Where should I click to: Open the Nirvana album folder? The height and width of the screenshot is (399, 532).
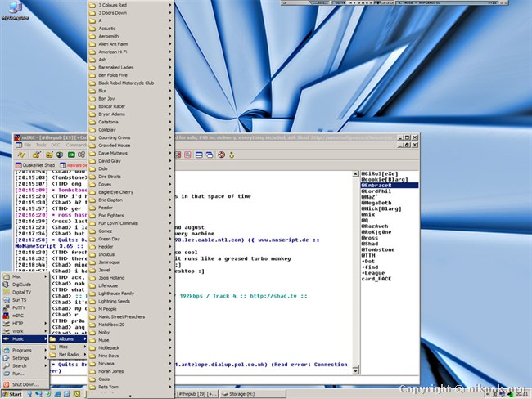tap(131, 363)
